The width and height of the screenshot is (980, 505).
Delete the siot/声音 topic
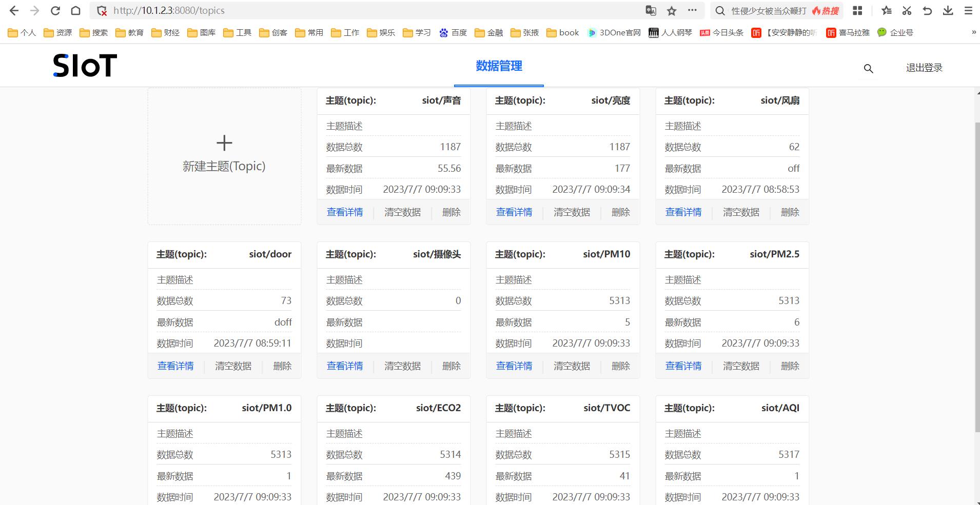(452, 212)
